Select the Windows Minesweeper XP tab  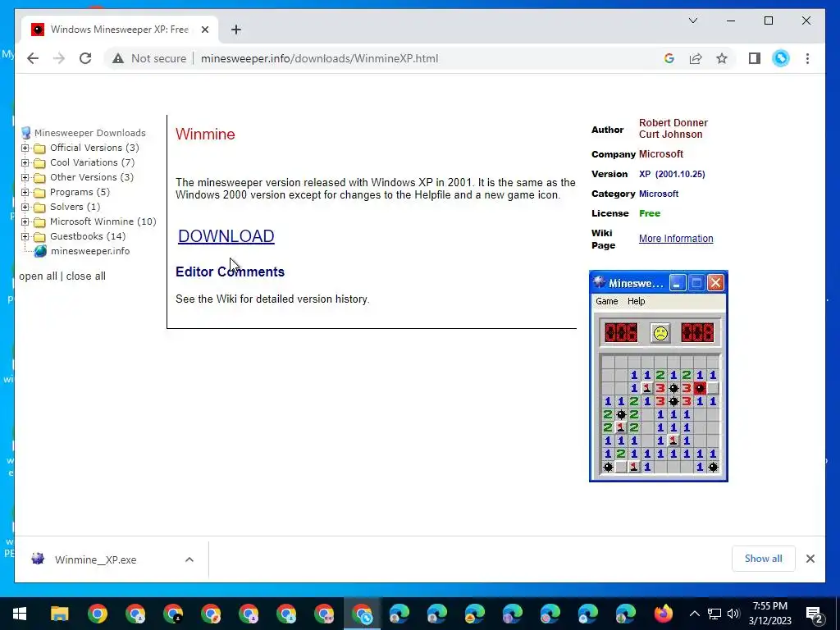point(119,30)
